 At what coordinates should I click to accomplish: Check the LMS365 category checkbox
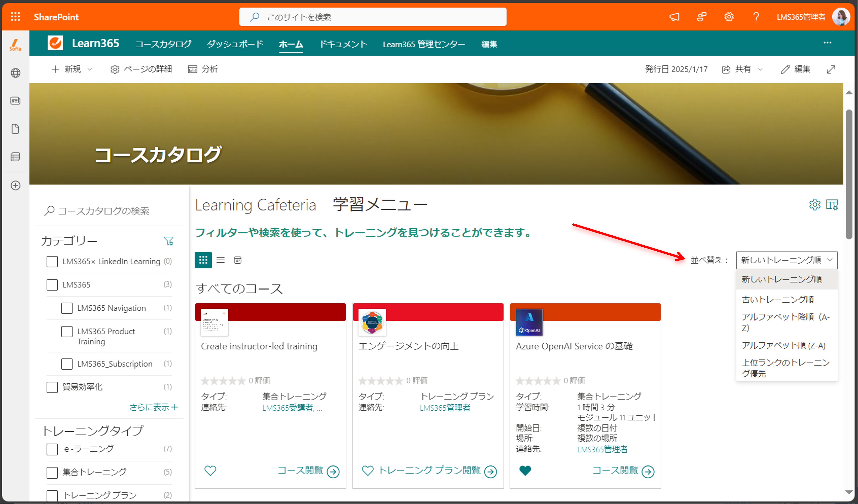[52, 285]
